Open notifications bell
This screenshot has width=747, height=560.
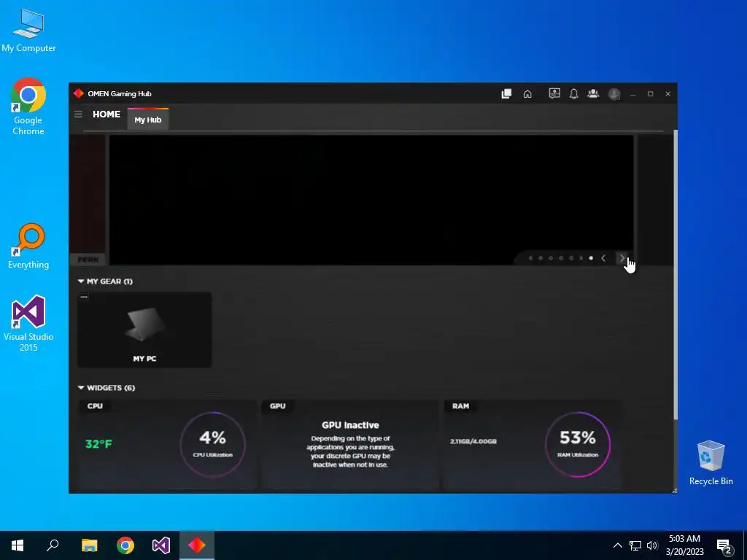pos(573,93)
